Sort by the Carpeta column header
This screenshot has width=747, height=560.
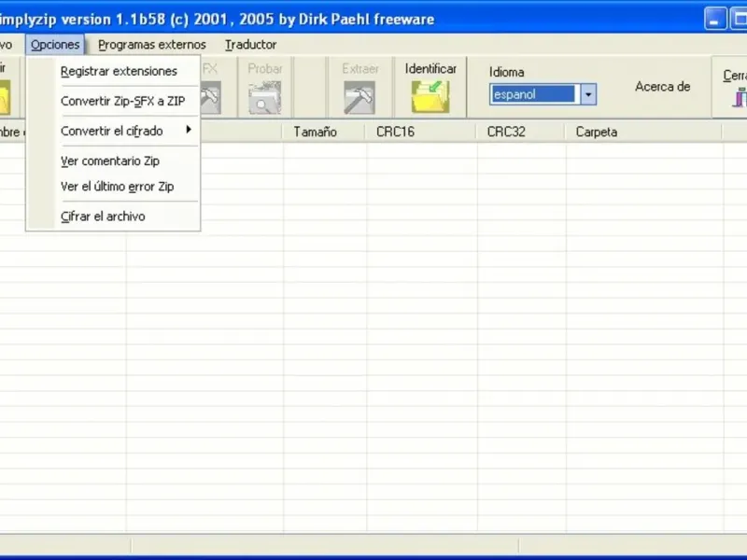click(x=643, y=132)
